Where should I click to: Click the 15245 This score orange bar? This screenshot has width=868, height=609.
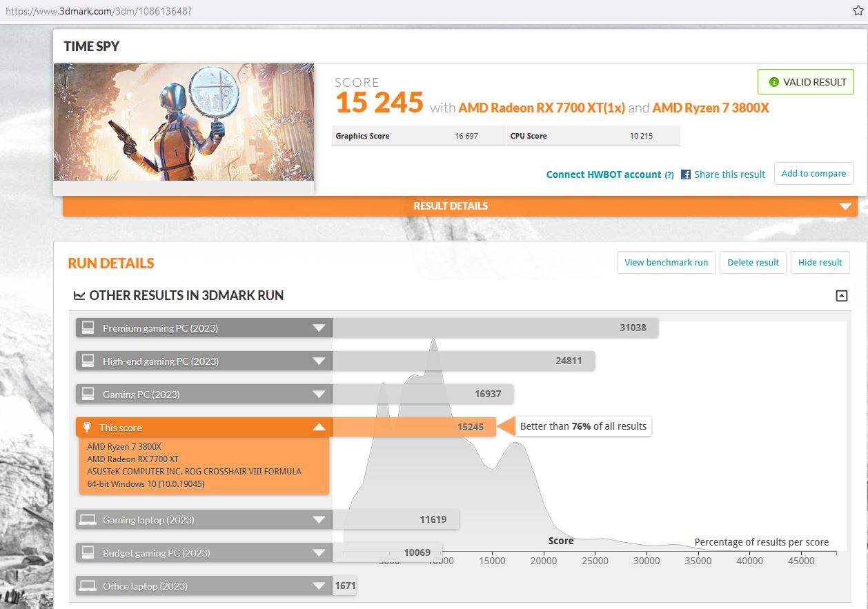[x=414, y=427]
